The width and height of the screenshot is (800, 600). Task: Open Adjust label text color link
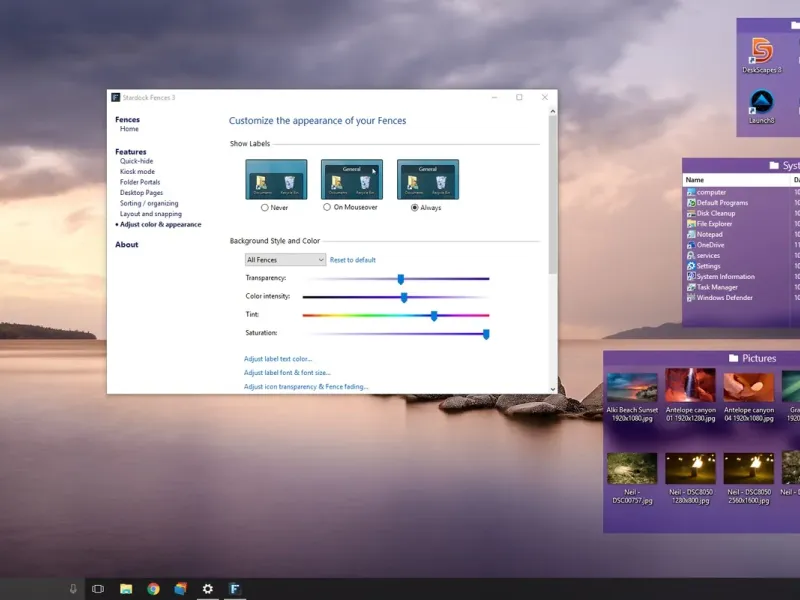(278, 359)
